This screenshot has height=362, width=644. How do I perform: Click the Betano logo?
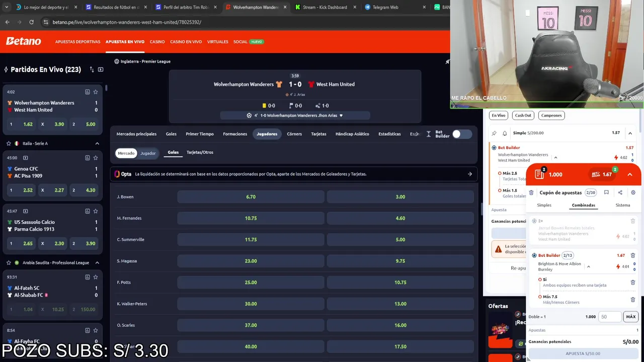(x=23, y=41)
